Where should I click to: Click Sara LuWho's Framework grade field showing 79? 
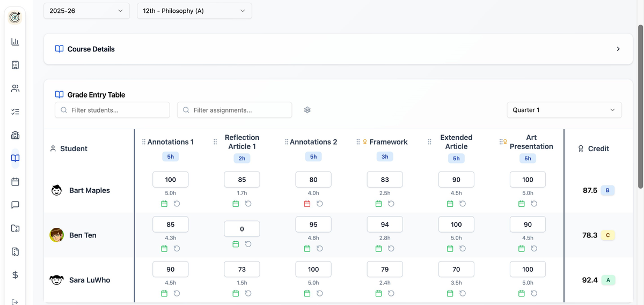coord(385,269)
